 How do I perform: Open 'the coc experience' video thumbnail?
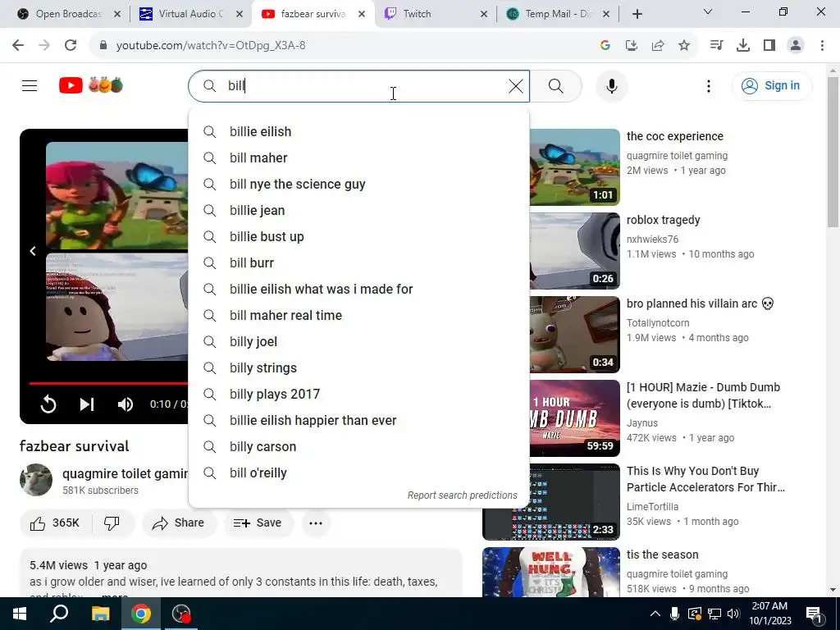click(x=574, y=167)
